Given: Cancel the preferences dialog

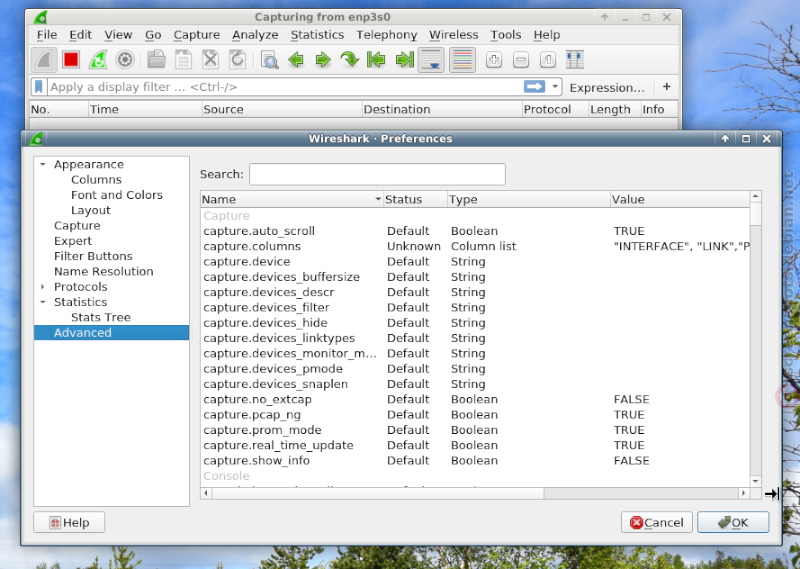Looking at the screenshot, I should pyautogui.click(x=657, y=523).
